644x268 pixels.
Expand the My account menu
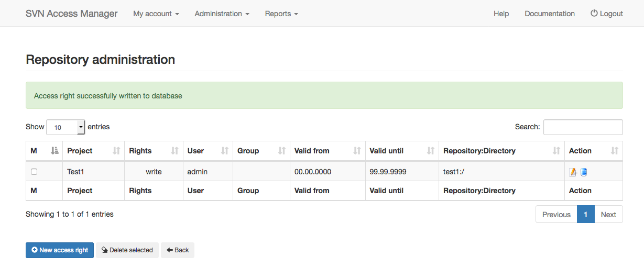click(x=156, y=14)
